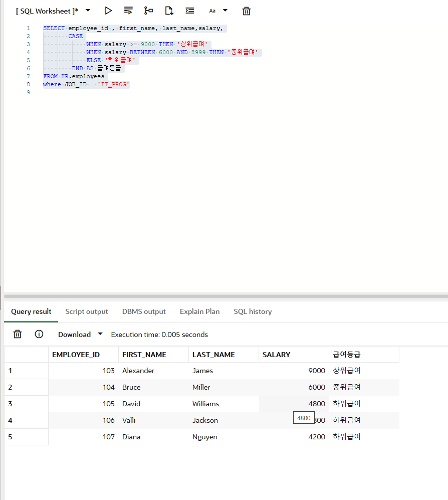The image size is (448, 500).
Task: Click line number 9 in the gutter
Action: [29, 92]
